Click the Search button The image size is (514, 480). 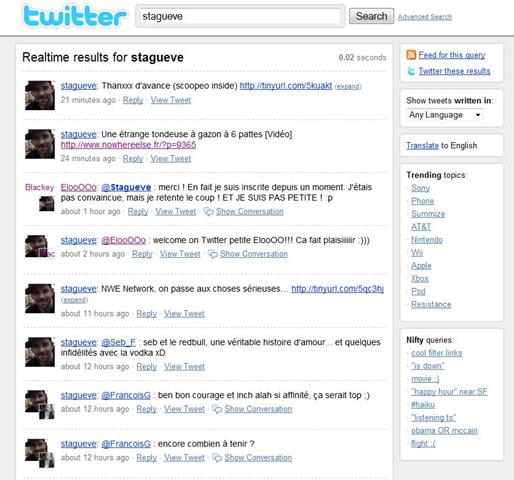(x=371, y=16)
